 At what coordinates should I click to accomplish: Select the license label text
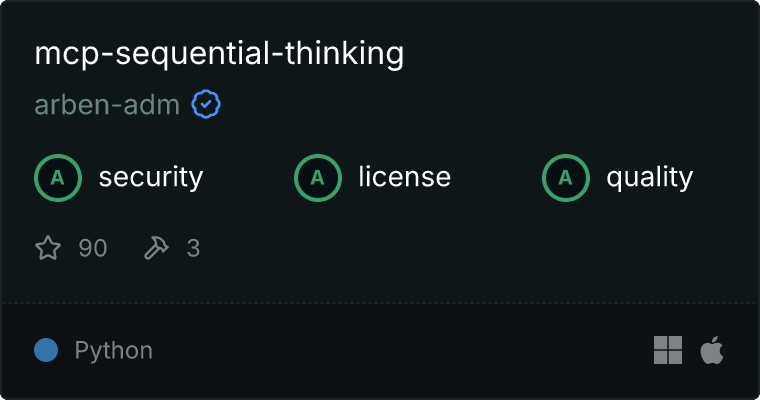404,178
